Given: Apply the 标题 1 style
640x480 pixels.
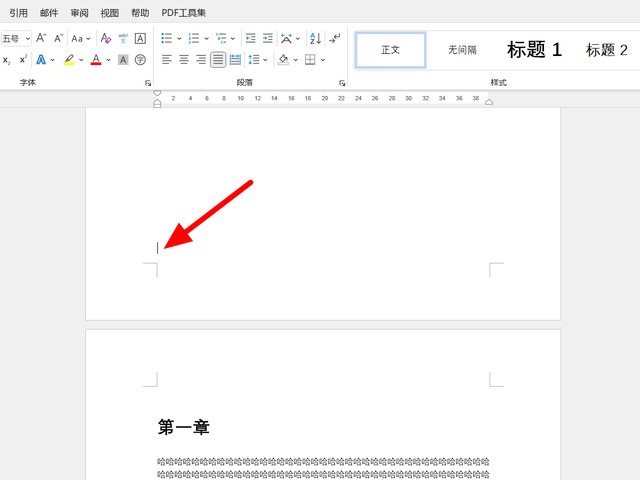Looking at the screenshot, I should tap(534, 50).
